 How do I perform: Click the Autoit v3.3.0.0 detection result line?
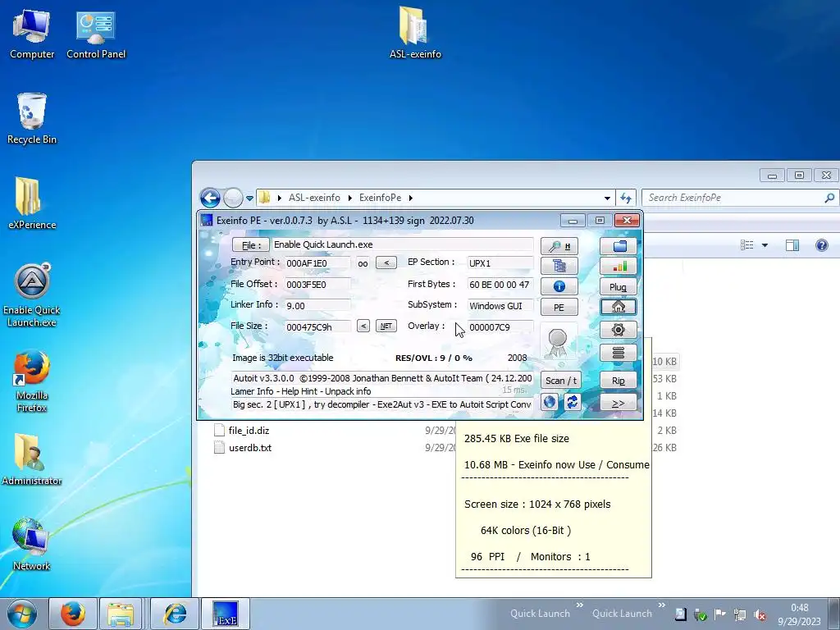pyautogui.click(x=382, y=378)
